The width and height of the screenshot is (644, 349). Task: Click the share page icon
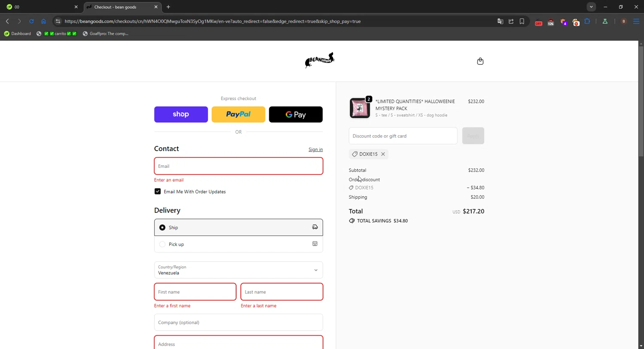[511, 21]
